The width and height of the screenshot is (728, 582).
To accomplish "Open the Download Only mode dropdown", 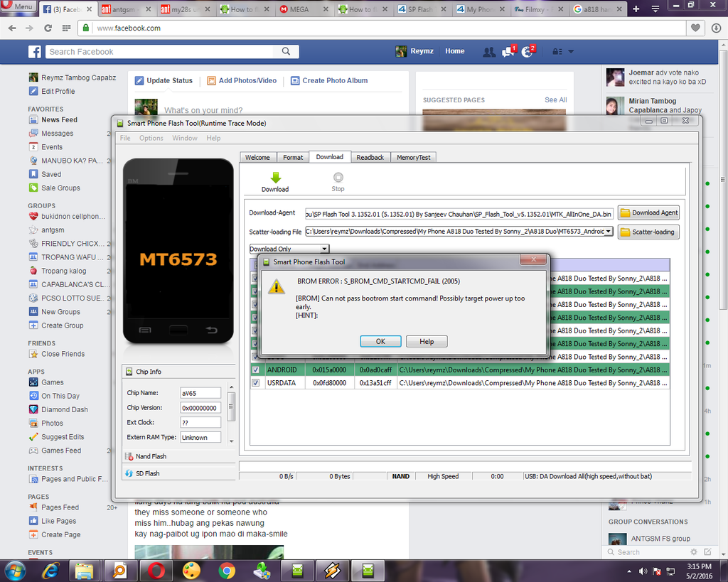I will click(289, 249).
